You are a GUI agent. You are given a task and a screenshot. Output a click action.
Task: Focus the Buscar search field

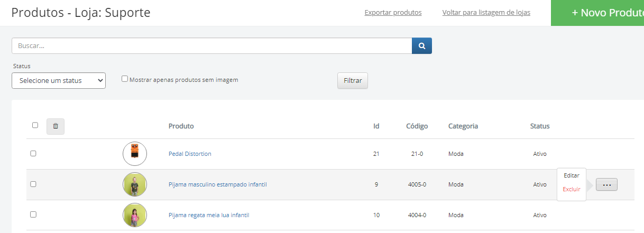click(x=211, y=46)
